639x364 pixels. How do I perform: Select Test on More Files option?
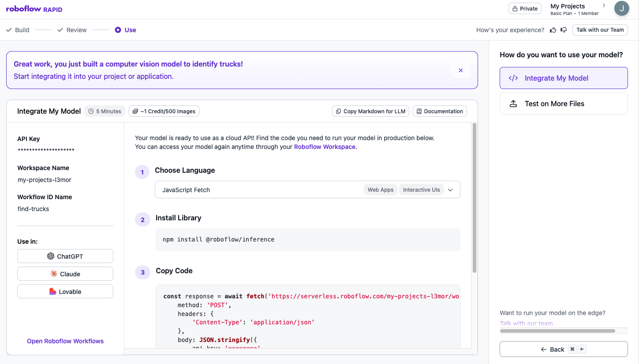coord(563,104)
